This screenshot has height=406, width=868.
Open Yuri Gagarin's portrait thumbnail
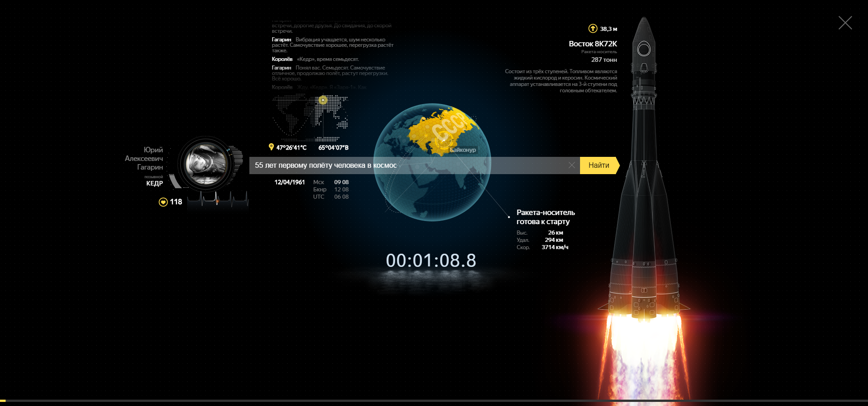[205, 163]
